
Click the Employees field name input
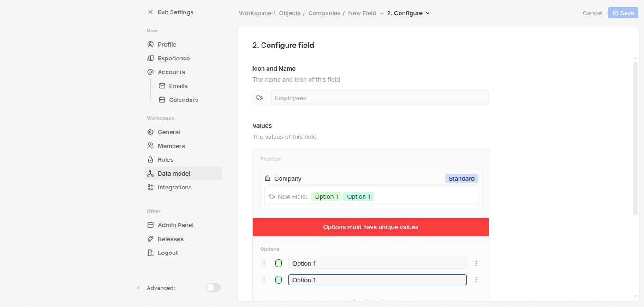click(379, 98)
